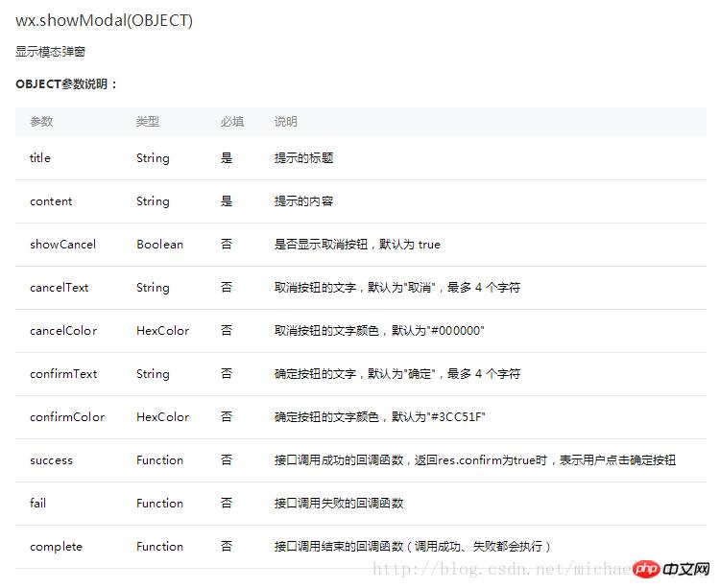Select the showCancel parameter name

(62, 245)
